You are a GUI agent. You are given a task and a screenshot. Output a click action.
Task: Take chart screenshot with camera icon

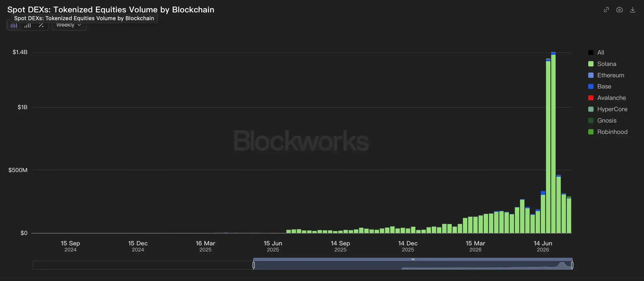point(620,10)
